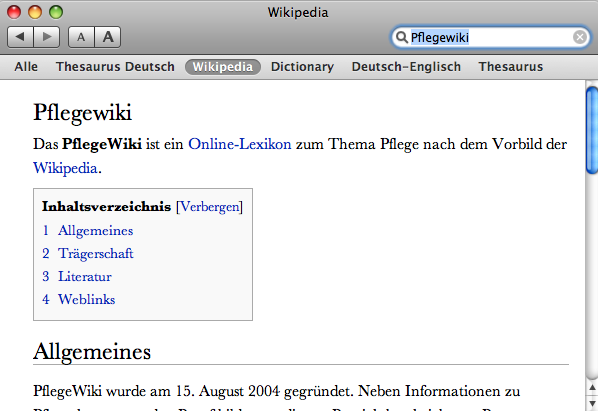Open the Dictionary tab
598x411 pixels.
(x=302, y=67)
